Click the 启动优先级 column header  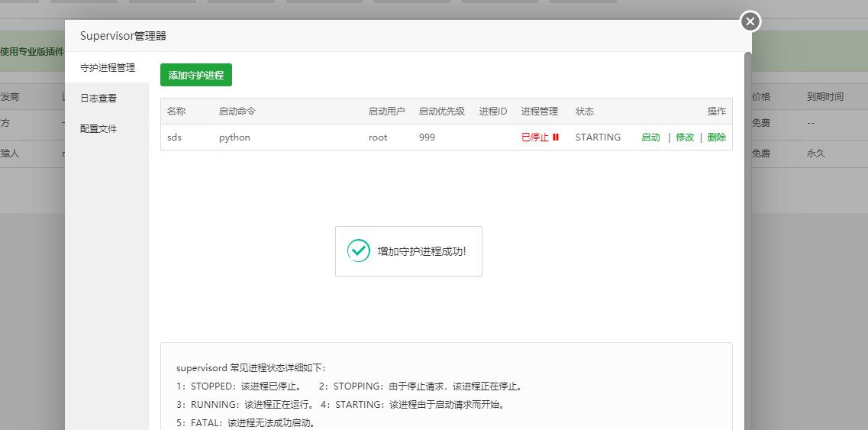tap(442, 112)
